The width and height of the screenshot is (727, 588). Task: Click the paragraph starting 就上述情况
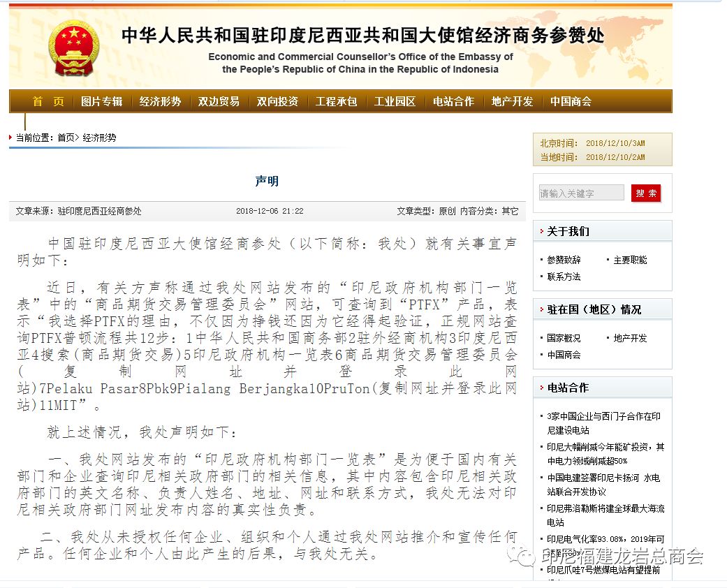coord(142,433)
